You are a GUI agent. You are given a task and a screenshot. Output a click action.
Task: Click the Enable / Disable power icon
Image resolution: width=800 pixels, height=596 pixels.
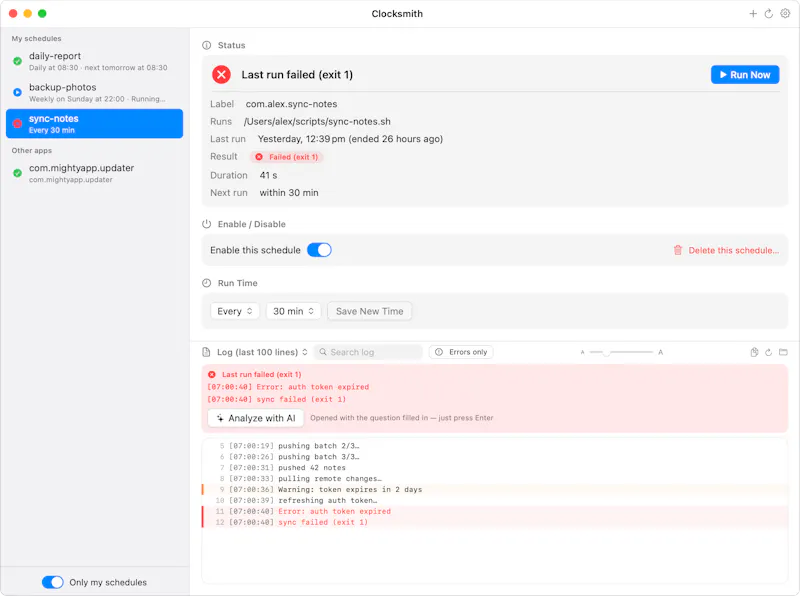point(207,224)
